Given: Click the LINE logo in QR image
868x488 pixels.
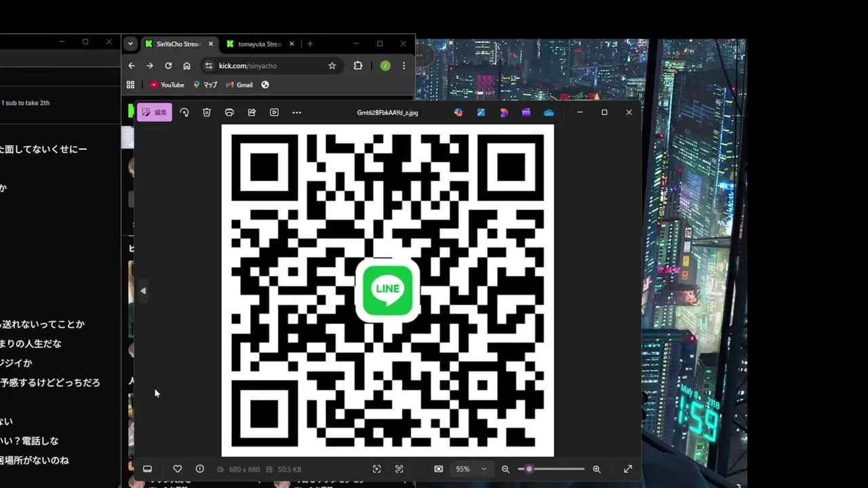Looking at the screenshot, I should (387, 290).
